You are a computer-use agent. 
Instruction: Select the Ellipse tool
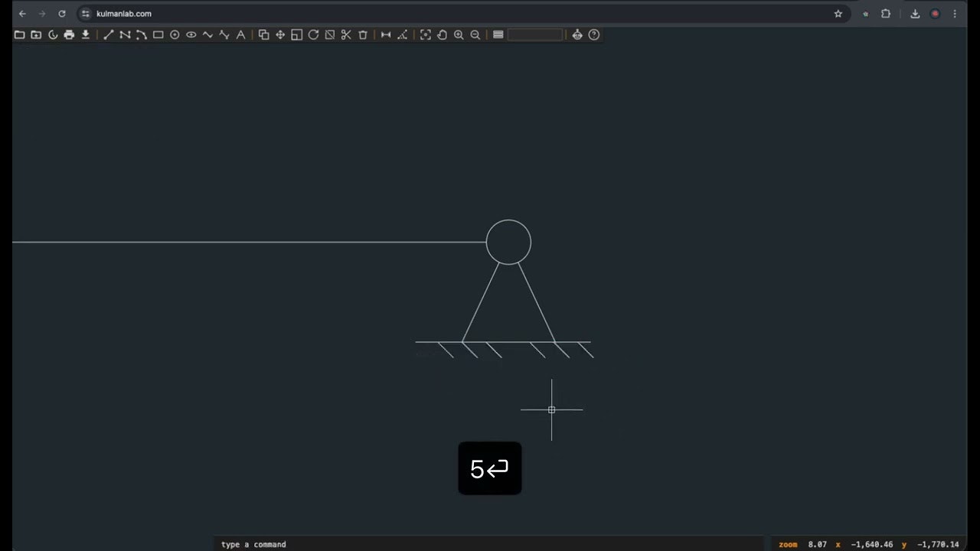(x=191, y=34)
